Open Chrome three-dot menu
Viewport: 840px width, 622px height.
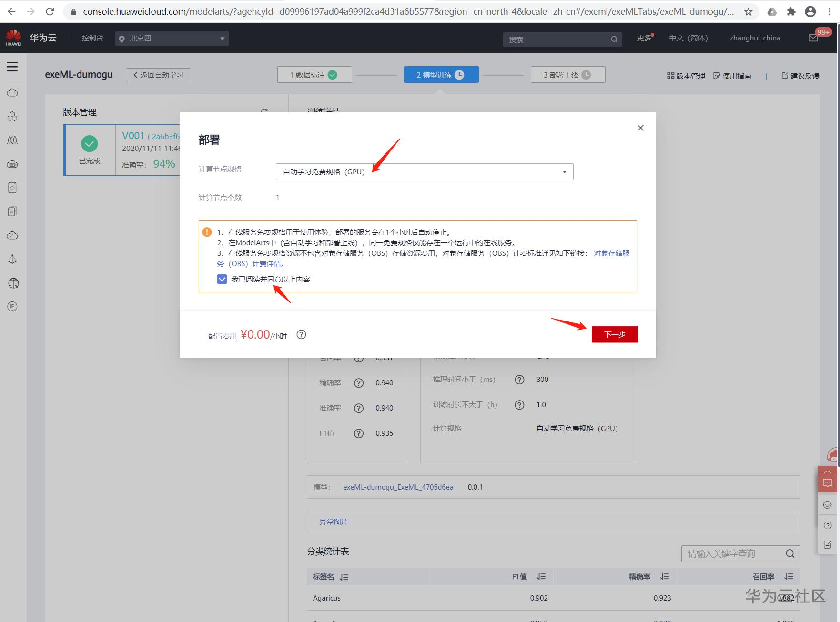point(830,11)
